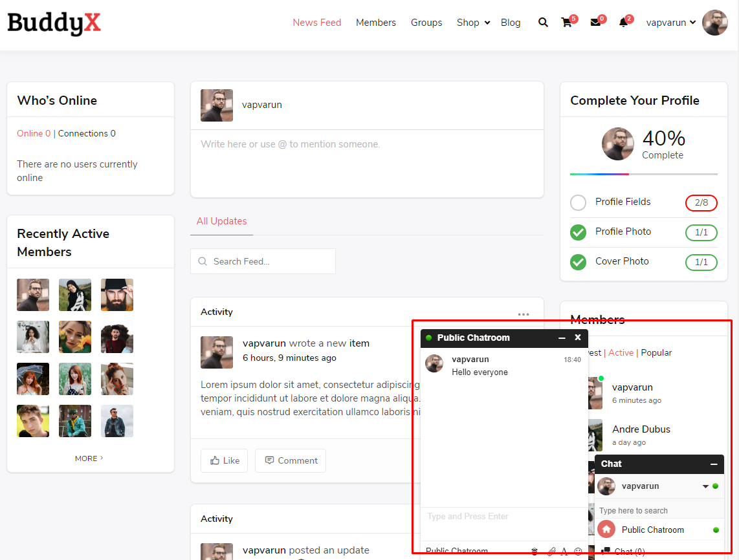Click the profile completion progress bar
Image resolution: width=739 pixels, height=560 pixels.
point(643,174)
